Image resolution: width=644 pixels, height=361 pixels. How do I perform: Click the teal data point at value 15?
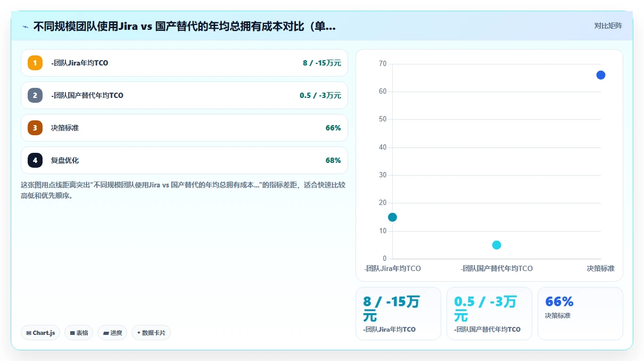pos(392,217)
